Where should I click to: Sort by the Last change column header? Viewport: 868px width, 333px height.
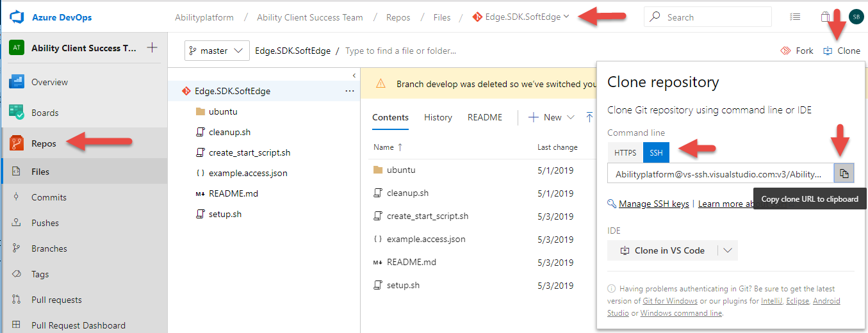pyautogui.click(x=557, y=147)
